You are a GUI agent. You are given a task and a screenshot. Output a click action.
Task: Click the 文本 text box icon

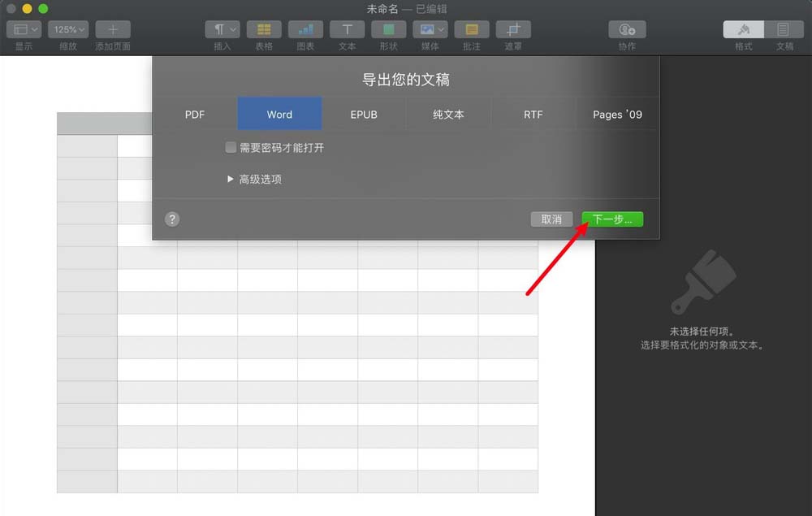(347, 29)
